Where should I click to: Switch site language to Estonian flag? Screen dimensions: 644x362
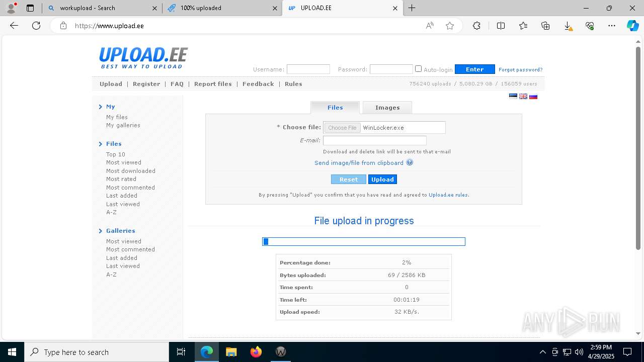(x=513, y=96)
